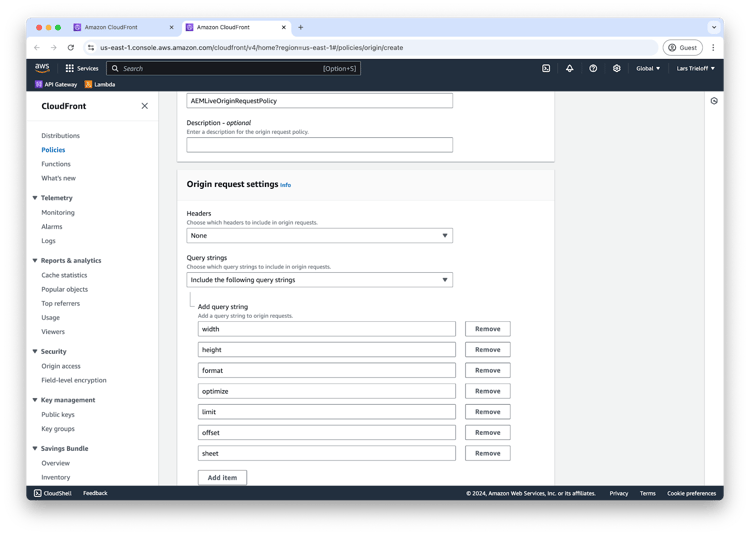This screenshot has width=750, height=535.
Task: Click the empty Description field
Action: 320,145
